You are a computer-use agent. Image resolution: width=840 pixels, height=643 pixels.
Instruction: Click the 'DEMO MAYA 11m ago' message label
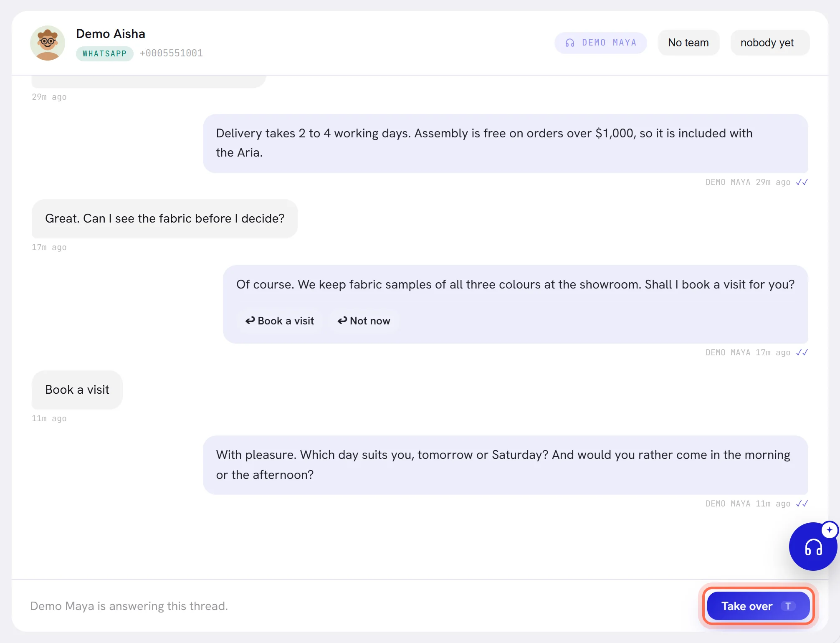click(748, 504)
